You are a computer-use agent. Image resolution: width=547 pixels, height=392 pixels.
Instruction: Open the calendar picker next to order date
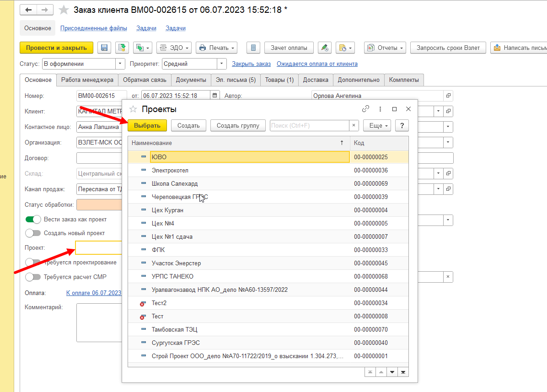[x=215, y=96]
